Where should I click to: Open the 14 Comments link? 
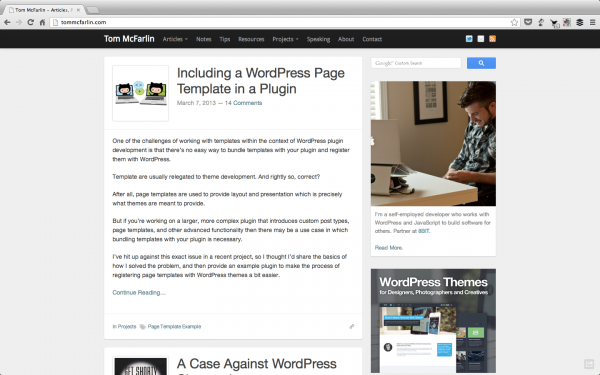pyautogui.click(x=243, y=103)
